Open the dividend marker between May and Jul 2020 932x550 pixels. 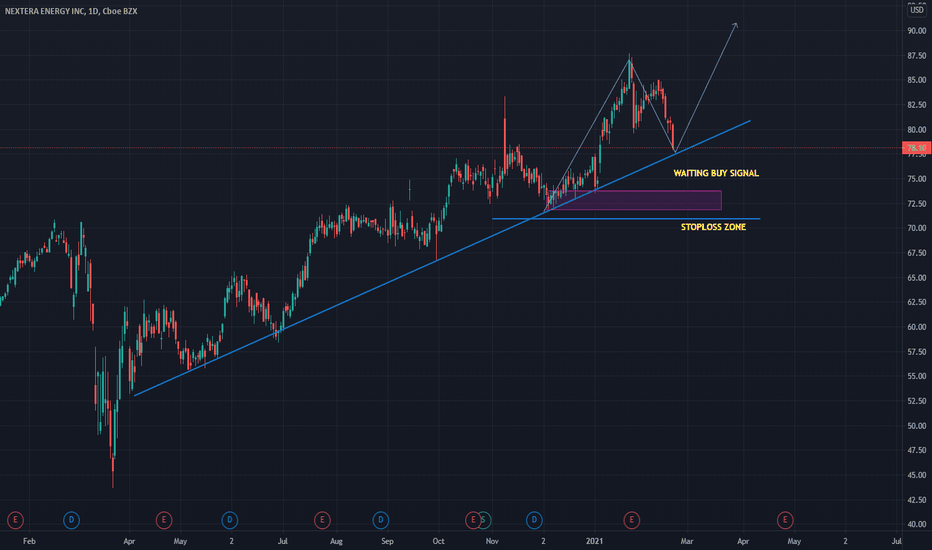(230, 520)
